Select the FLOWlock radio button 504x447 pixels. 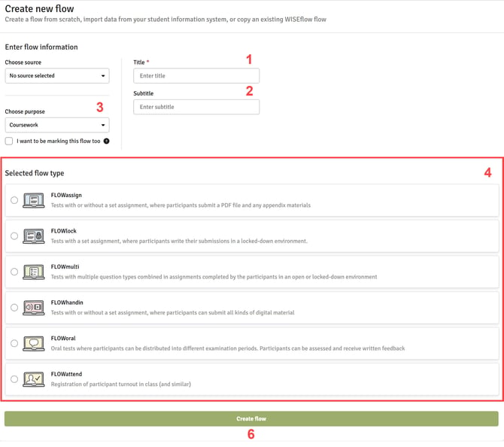pyautogui.click(x=14, y=236)
